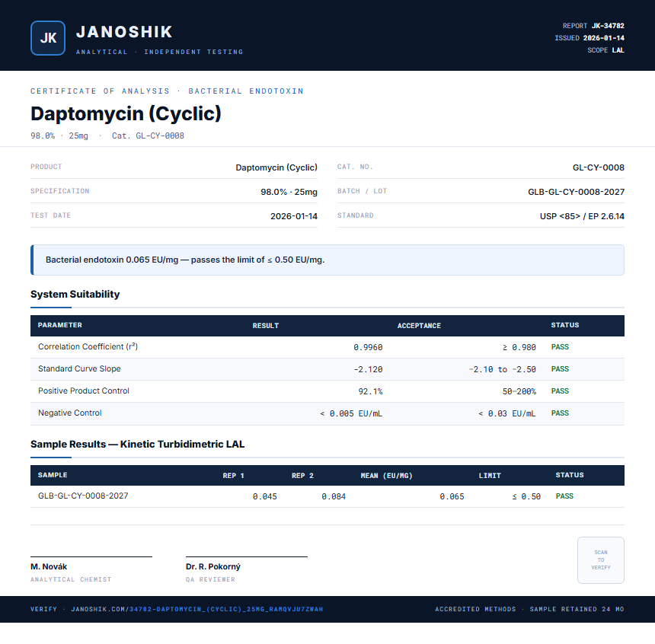
Task: Open the janoshik.com verification link in footer
Action: click(x=196, y=609)
